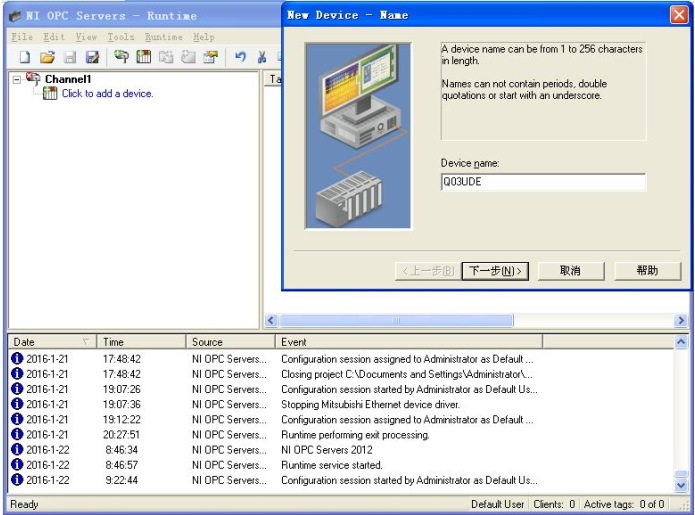The width and height of the screenshot is (695, 515).
Task: Open the Tools menu
Action: pyautogui.click(x=121, y=37)
